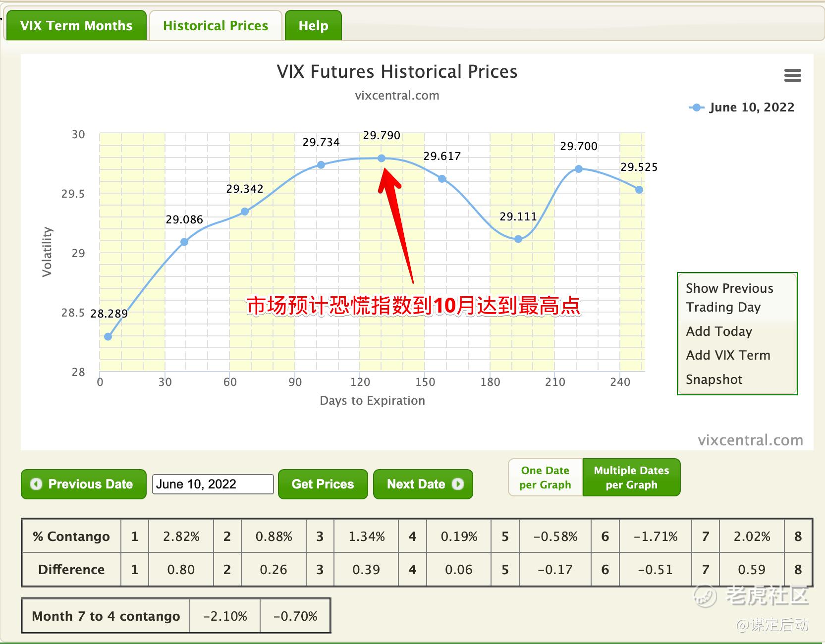The width and height of the screenshot is (825, 644).
Task: Advance to the Next Date
Action: [423, 484]
